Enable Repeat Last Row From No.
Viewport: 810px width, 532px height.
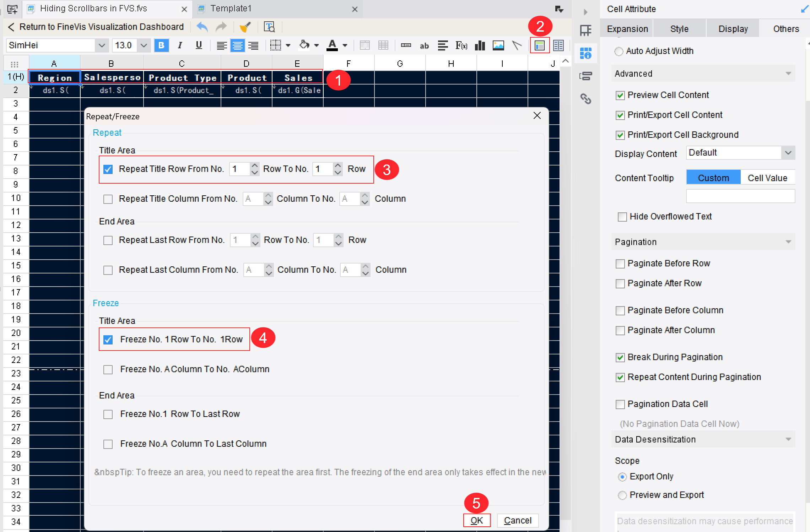click(x=108, y=240)
